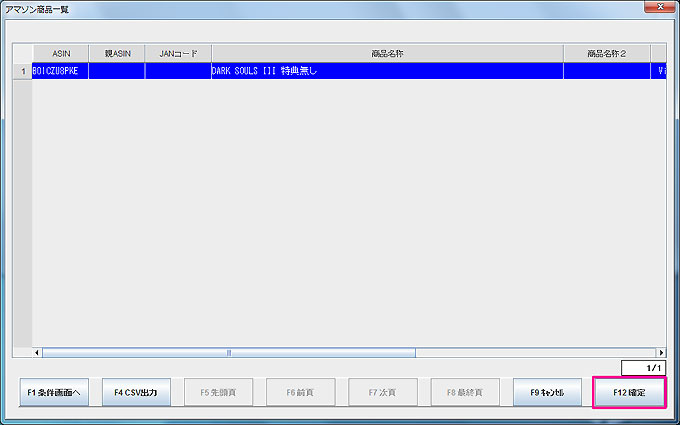Click the F9 キャンセル button
The width and height of the screenshot is (680, 425).
point(547,392)
